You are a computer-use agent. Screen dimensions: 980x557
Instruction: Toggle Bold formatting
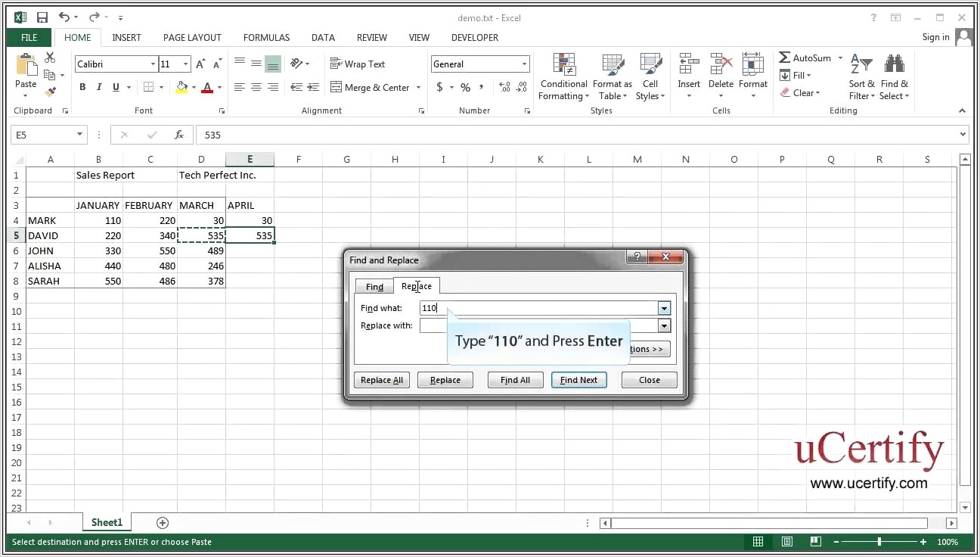[82, 87]
